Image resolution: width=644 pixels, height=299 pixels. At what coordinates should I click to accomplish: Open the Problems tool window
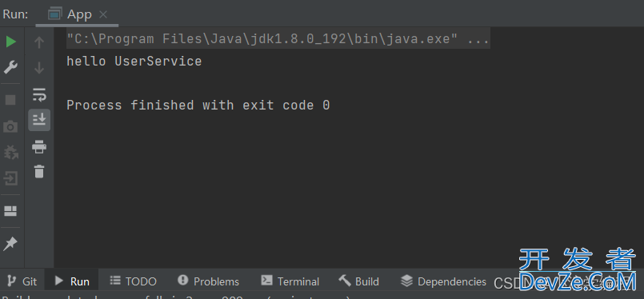click(208, 281)
